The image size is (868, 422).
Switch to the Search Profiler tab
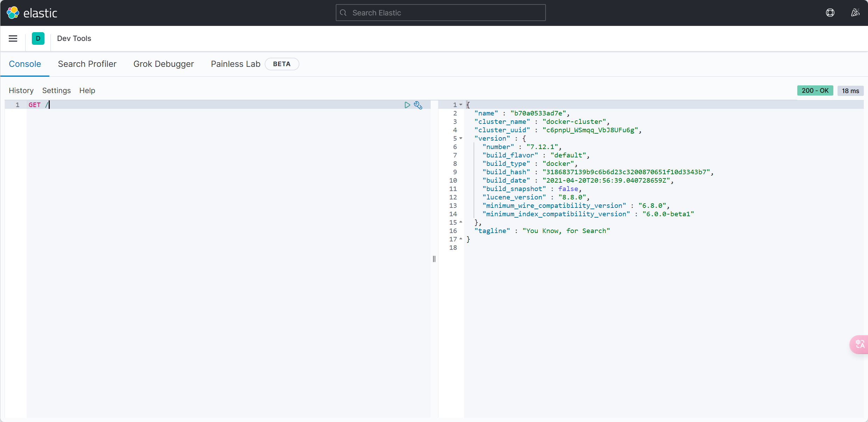click(x=87, y=64)
